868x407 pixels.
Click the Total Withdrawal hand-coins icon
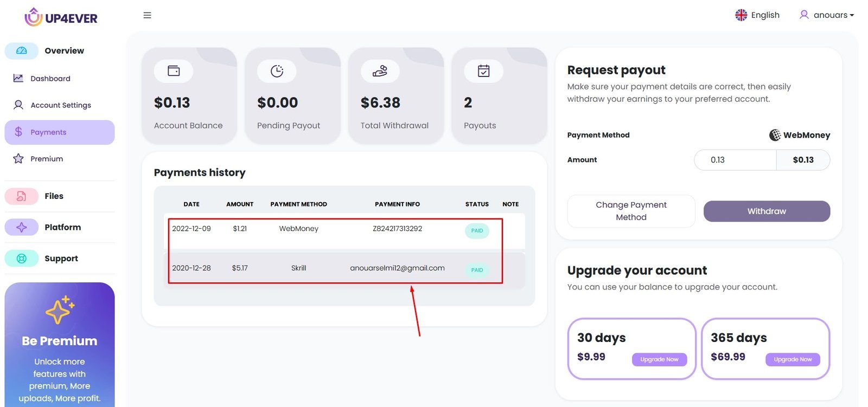(380, 71)
